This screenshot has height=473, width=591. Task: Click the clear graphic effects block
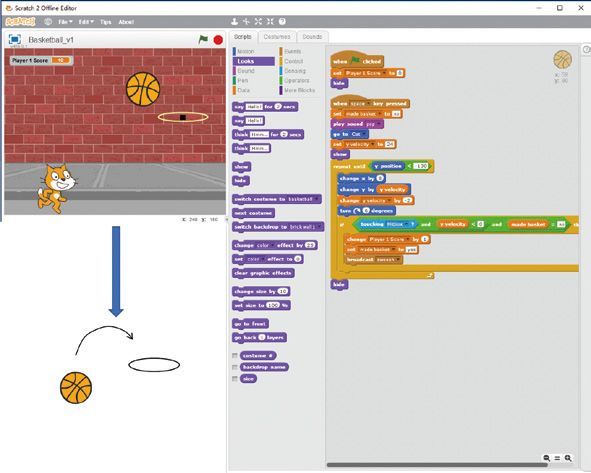263,273
